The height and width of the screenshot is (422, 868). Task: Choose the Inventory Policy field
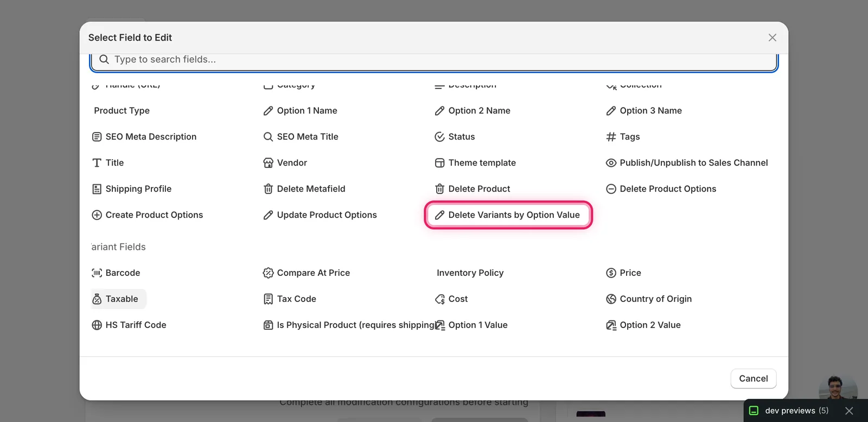[470, 273]
